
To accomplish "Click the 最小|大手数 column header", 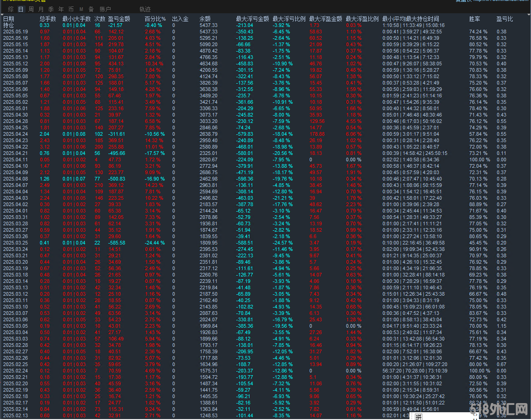I will pos(76,19).
